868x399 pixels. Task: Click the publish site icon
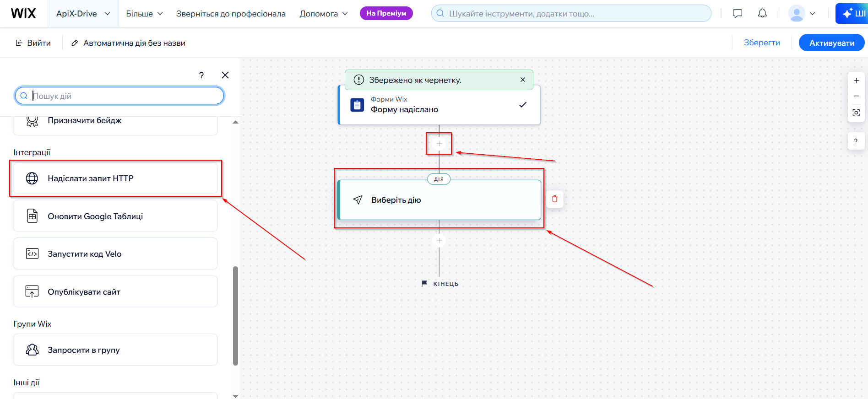tap(32, 291)
